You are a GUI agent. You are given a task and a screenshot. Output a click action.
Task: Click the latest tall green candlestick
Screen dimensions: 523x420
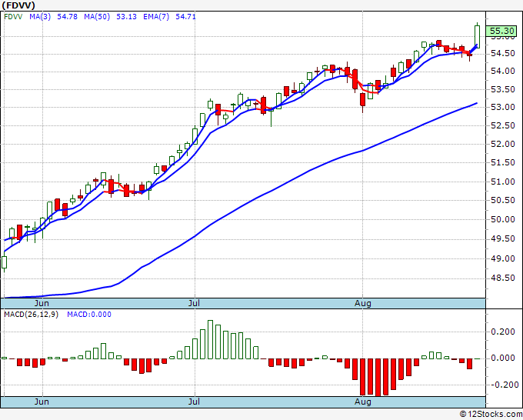pos(478,37)
